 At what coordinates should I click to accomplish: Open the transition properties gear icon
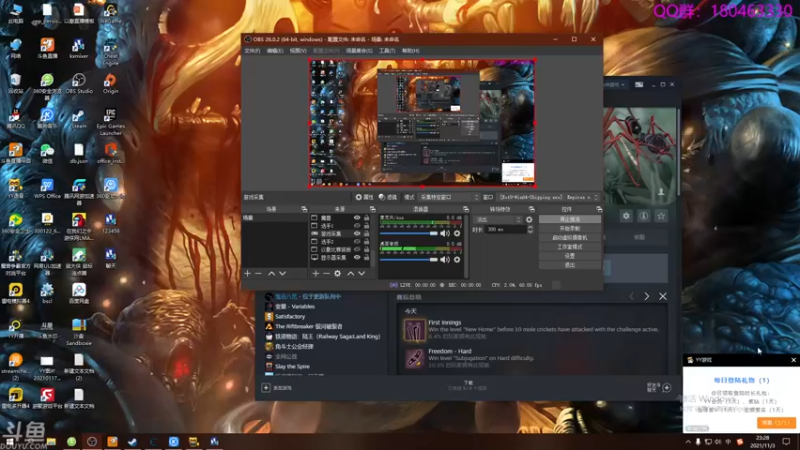coord(529,219)
